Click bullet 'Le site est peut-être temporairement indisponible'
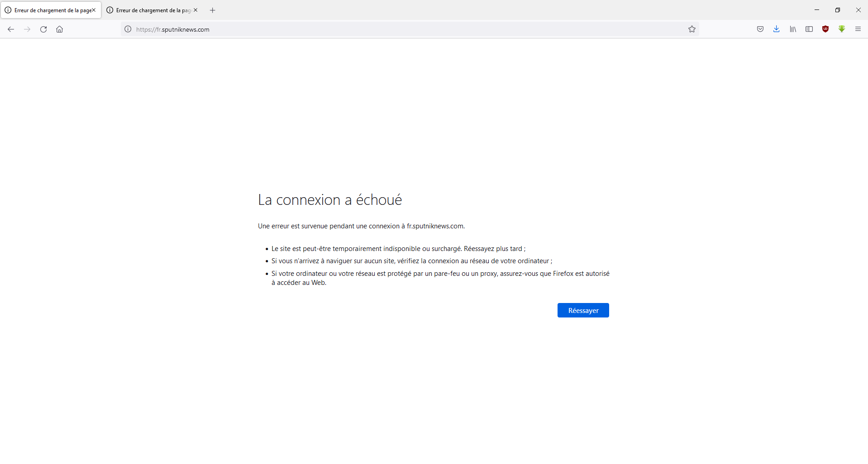Viewport: 868px width, 464px height. 398,249
